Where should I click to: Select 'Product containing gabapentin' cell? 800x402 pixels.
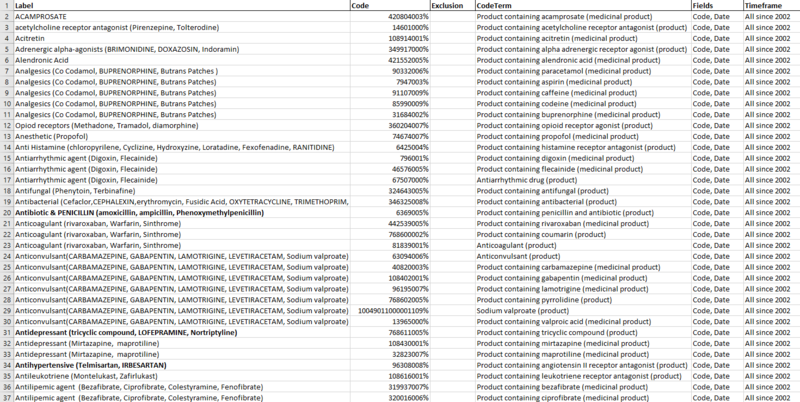[583, 278]
